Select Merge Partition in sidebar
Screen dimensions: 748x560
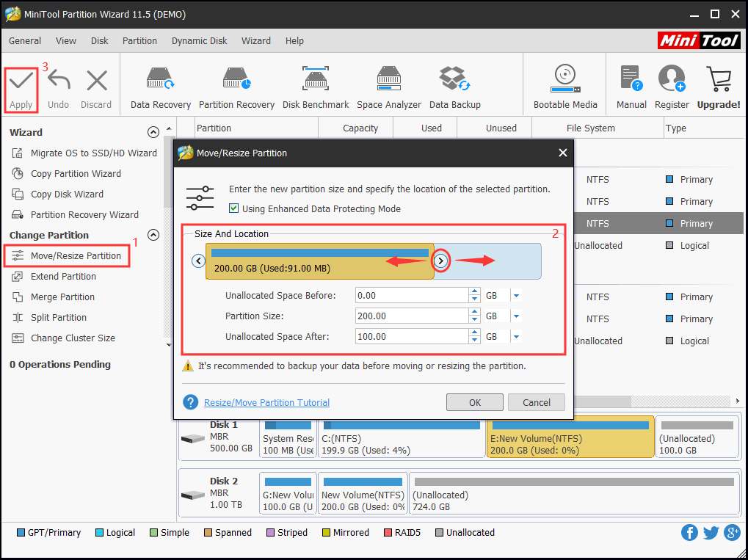(53, 297)
